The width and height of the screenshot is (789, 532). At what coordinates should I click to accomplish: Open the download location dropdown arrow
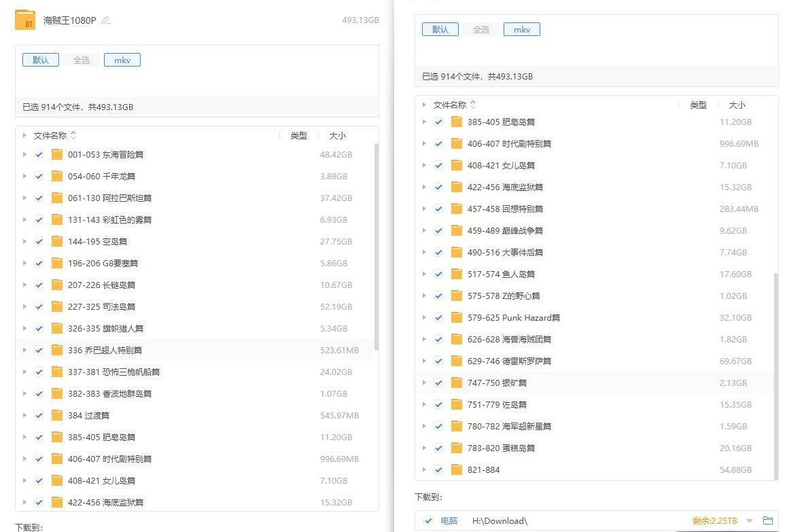pyautogui.click(x=750, y=520)
